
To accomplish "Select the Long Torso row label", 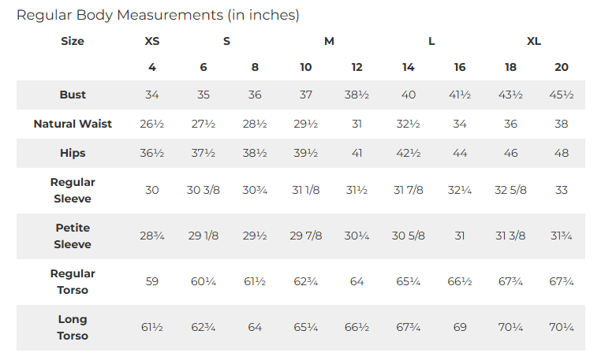I will tap(73, 328).
